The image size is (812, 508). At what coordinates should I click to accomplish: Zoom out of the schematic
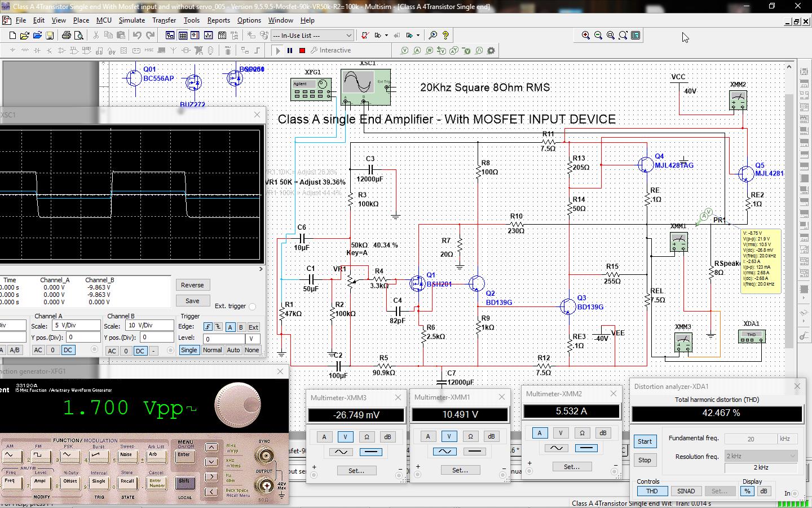598,35
